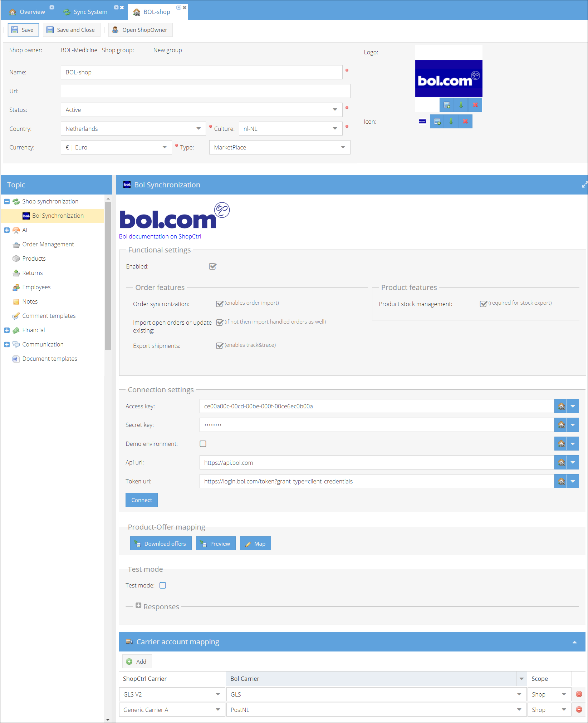Open the GLS V2 ShopCtrl Carrier dropdown
The height and width of the screenshot is (723, 588).
tap(217, 694)
